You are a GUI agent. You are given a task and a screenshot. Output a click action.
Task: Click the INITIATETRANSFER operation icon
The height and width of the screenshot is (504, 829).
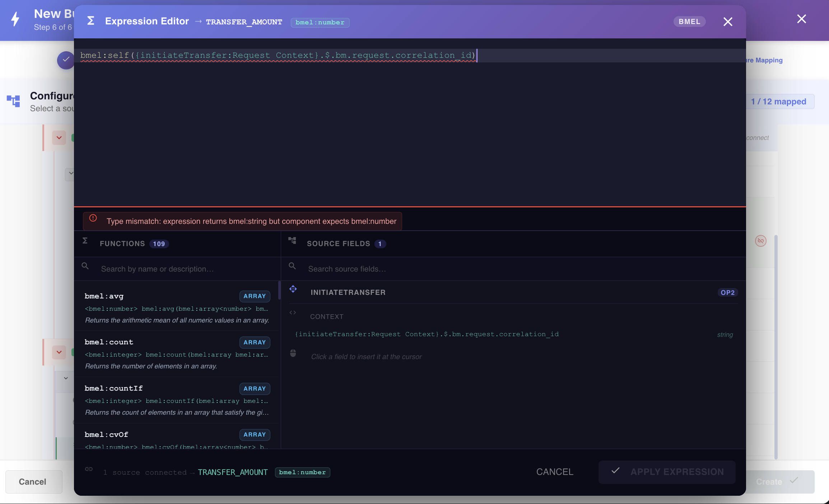tap(293, 289)
